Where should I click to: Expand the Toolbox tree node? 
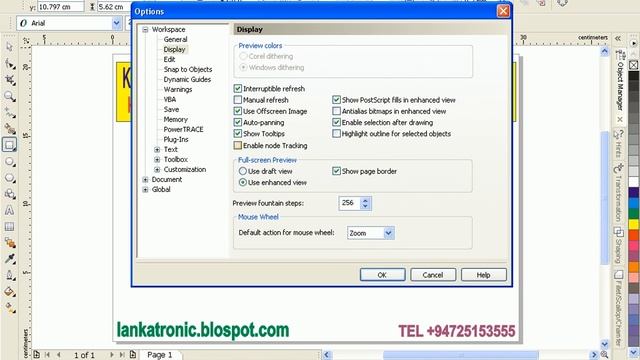157,160
